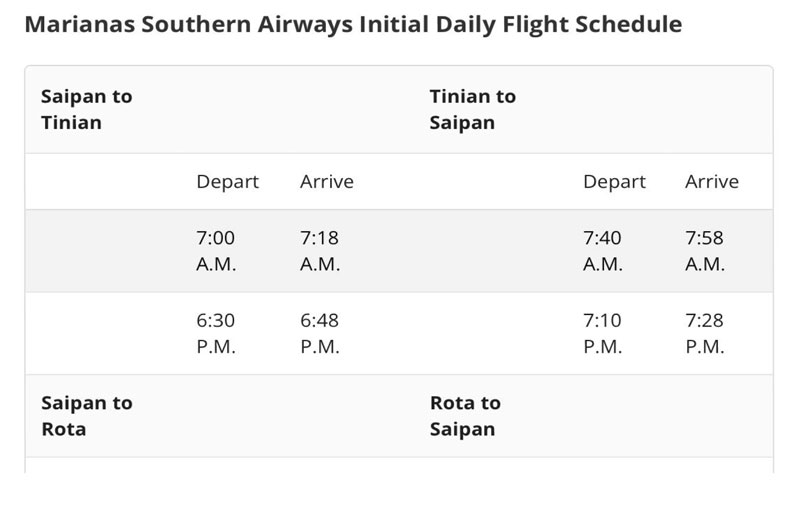Screen dimensions: 800x522
Task: Click the Rota to Saipan header
Action: pos(465,416)
